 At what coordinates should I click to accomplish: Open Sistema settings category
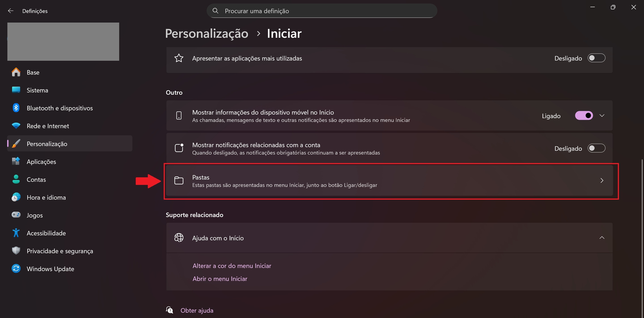click(x=38, y=90)
